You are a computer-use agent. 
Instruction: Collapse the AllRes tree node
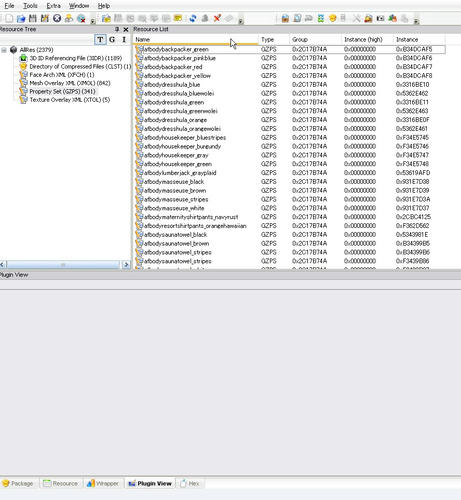pos(4,50)
